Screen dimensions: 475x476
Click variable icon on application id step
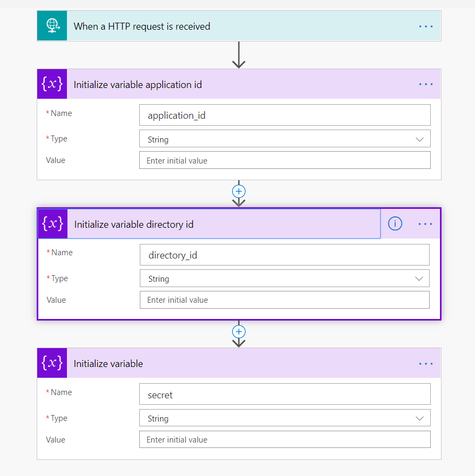click(x=52, y=84)
